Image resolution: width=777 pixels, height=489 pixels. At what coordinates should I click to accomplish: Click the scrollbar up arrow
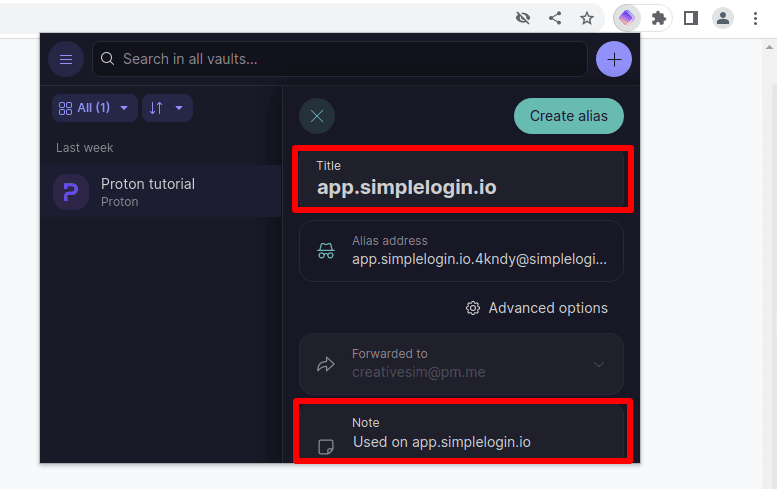769,48
